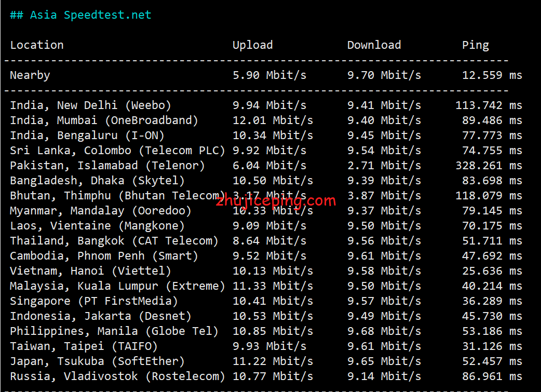Click Colombo ping '74.755 ms'

492,151
